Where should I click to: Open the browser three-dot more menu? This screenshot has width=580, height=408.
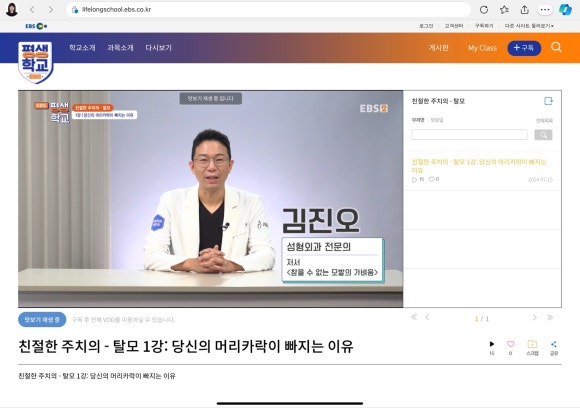pyautogui.click(x=544, y=10)
